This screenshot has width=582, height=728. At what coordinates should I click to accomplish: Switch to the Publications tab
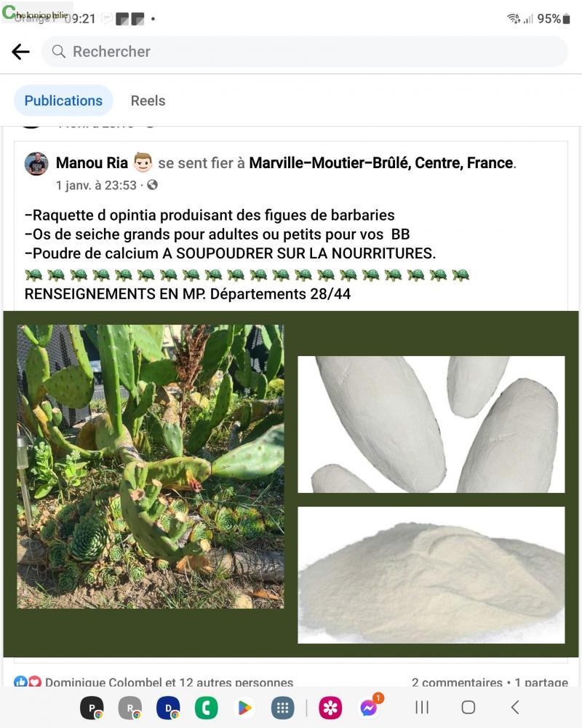point(63,100)
